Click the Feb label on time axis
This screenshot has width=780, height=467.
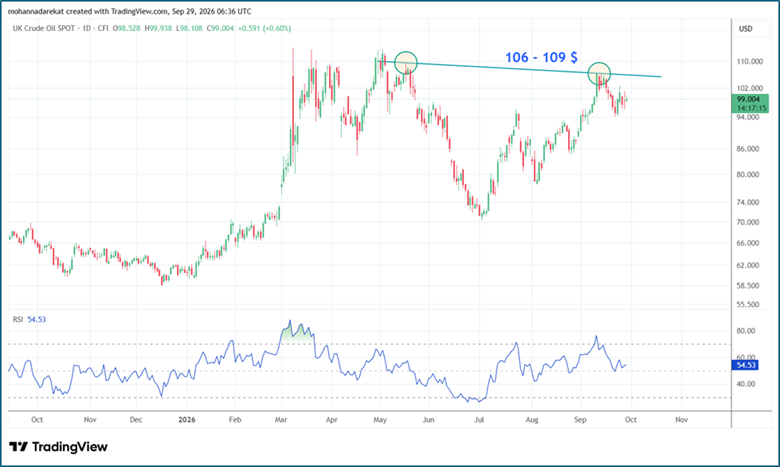(x=235, y=420)
